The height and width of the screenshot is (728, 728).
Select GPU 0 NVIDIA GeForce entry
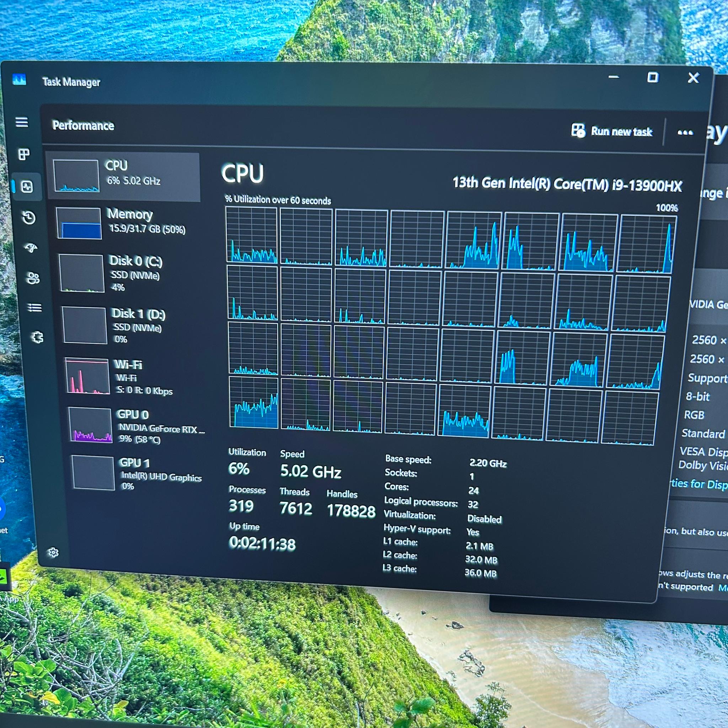click(137, 426)
